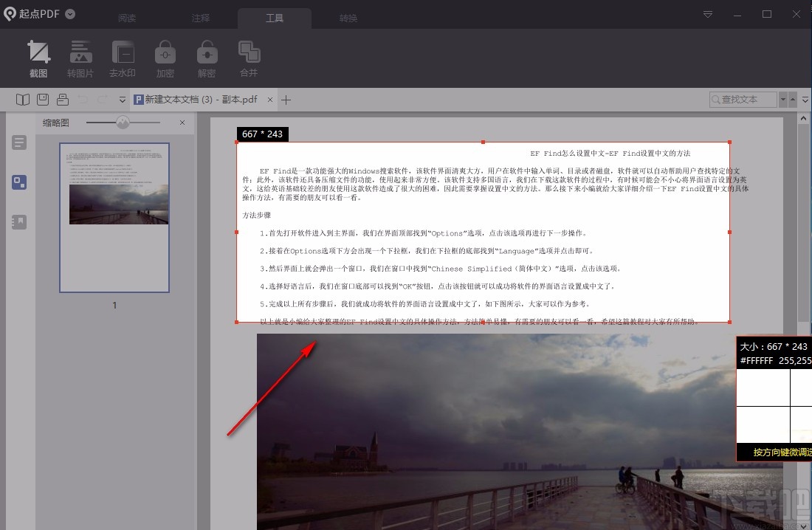The image size is (812, 530).
Task: Click the undo arrow icon
Action: coord(83,100)
